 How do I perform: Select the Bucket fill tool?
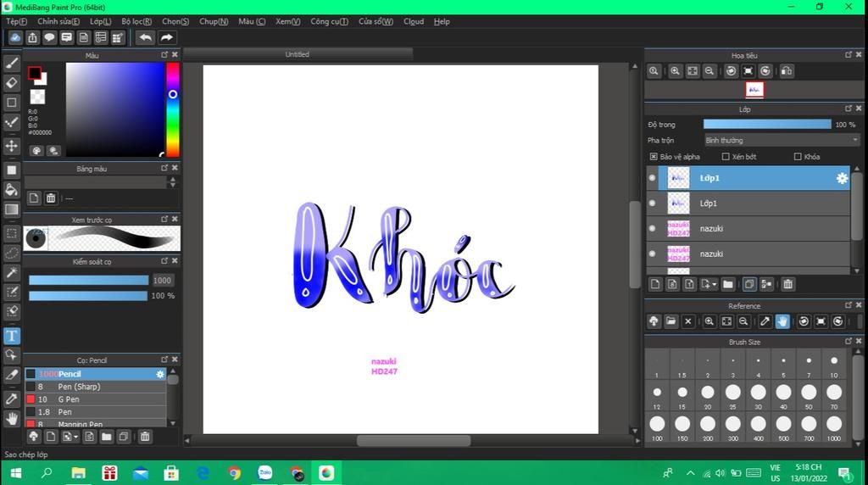pyautogui.click(x=12, y=190)
